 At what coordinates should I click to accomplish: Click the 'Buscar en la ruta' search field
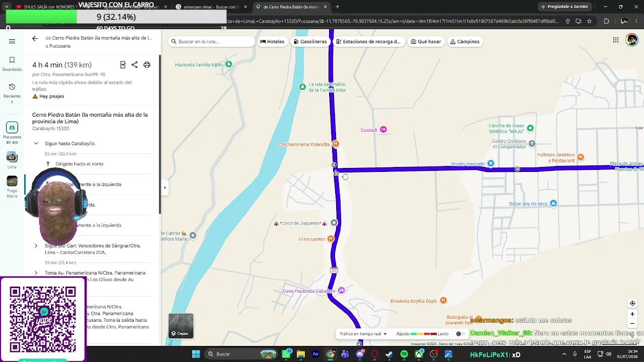click(212, 42)
